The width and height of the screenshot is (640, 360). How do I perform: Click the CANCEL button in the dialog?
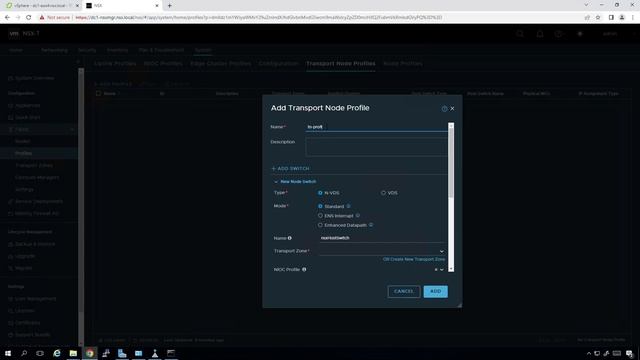(x=404, y=291)
